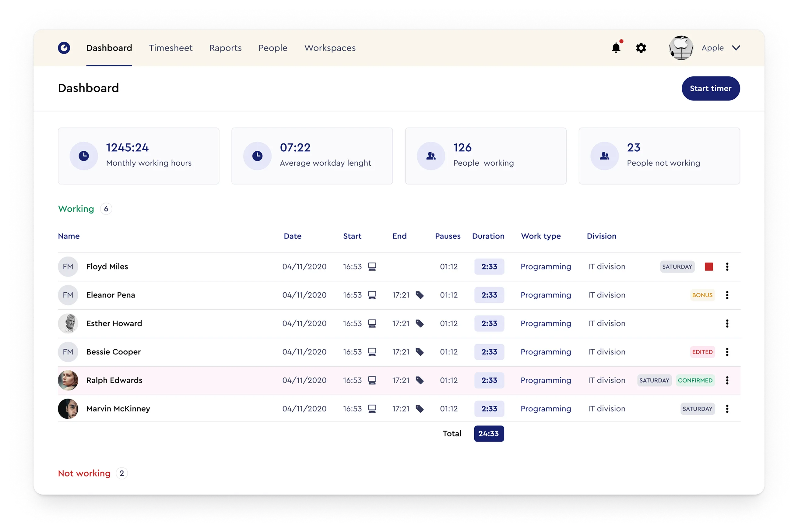Click Marvin McKinney start computer icon
Image resolution: width=798 pixels, height=532 pixels.
coord(372,409)
